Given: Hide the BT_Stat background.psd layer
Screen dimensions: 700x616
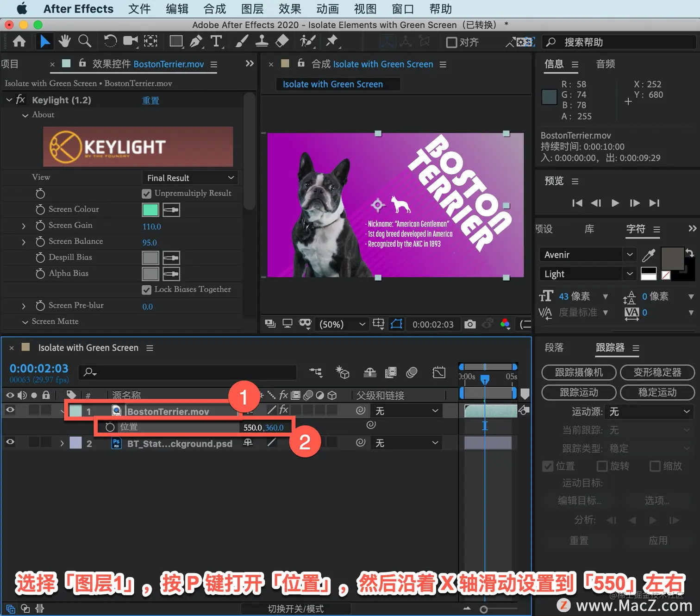Looking at the screenshot, I should tap(10, 442).
